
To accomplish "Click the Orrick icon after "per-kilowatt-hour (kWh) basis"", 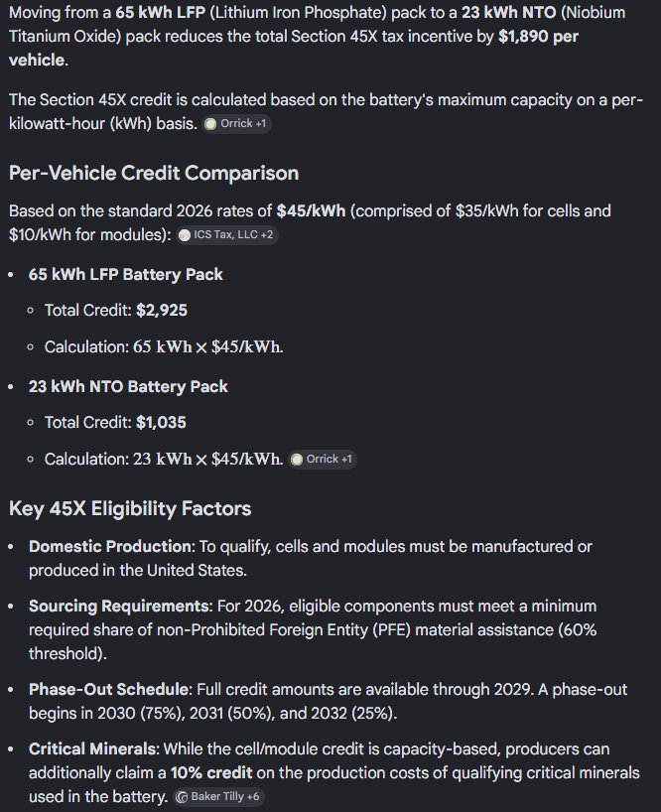I will point(210,124).
